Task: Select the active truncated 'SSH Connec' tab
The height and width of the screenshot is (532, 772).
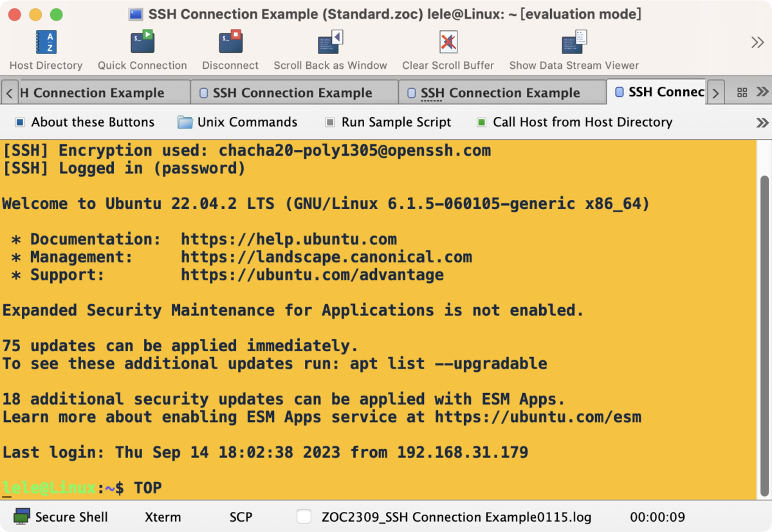Action: [656, 92]
